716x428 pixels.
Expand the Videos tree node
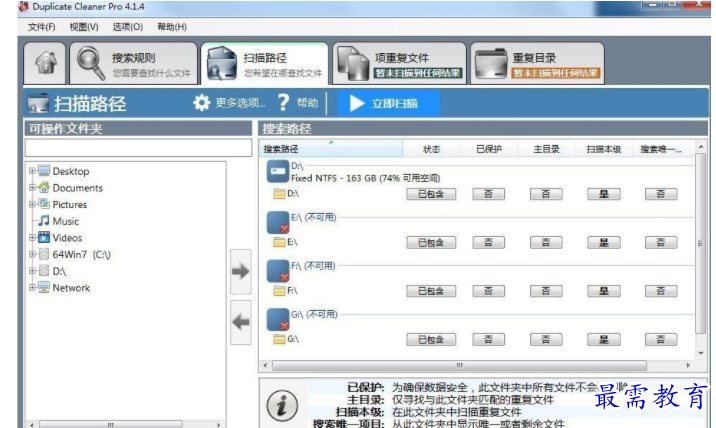click(x=32, y=238)
